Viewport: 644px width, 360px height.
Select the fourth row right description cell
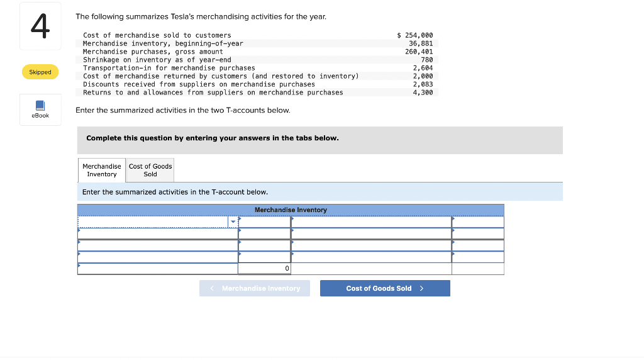[371, 257]
